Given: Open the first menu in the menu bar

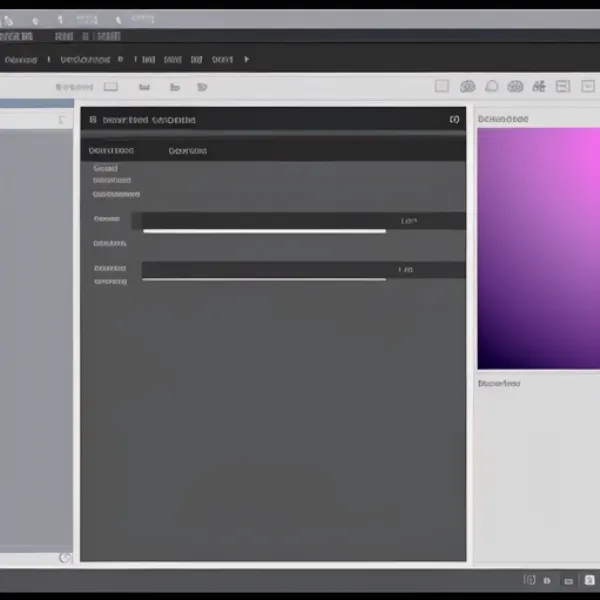Looking at the screenshot, I should [x=13, y=36].
